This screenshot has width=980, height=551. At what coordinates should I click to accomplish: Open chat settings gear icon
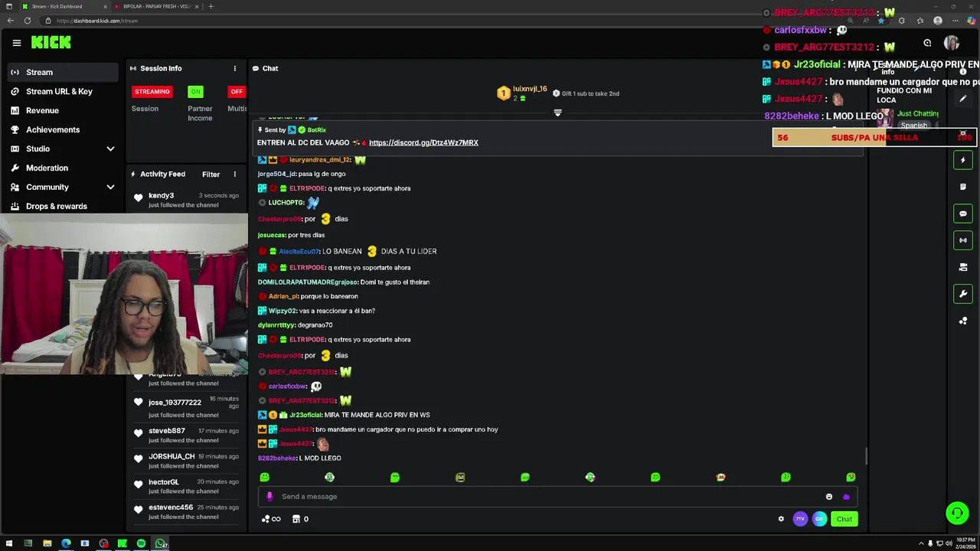[781, 519]
